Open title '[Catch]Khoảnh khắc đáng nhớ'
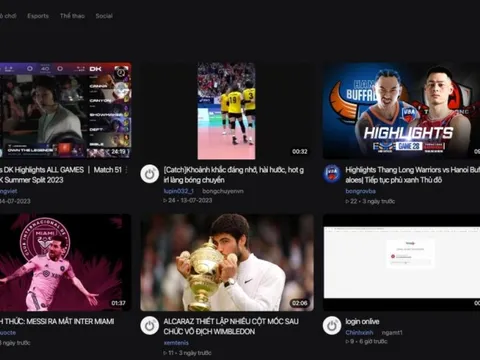Viewport: 480px width, 360px height. coord(234,175)
